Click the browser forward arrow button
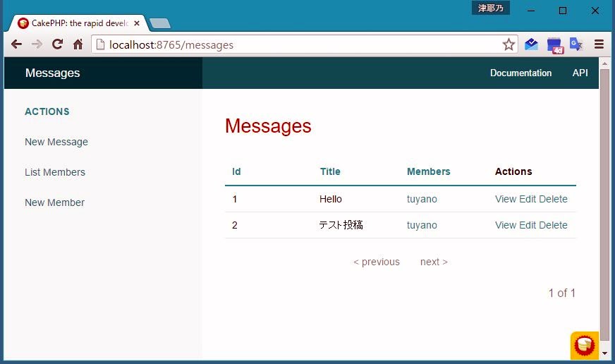 tap(37, 44)
